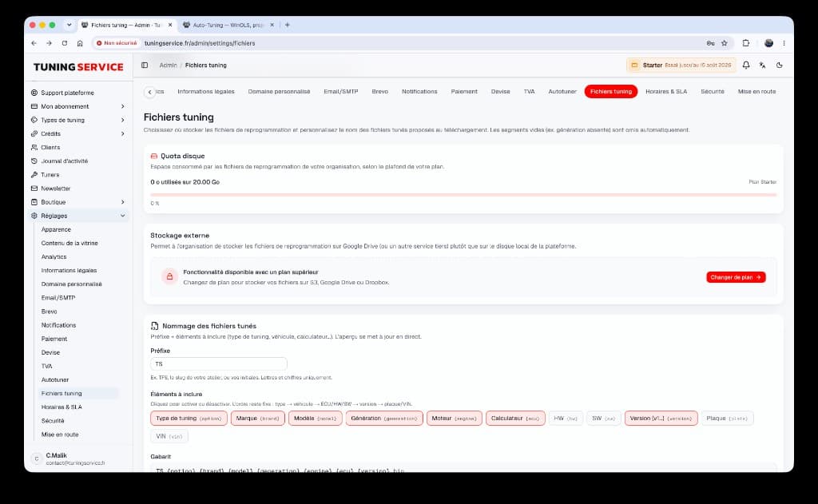
Task: Toggle the Marque (brand) chip
Action: click(258, 419)
